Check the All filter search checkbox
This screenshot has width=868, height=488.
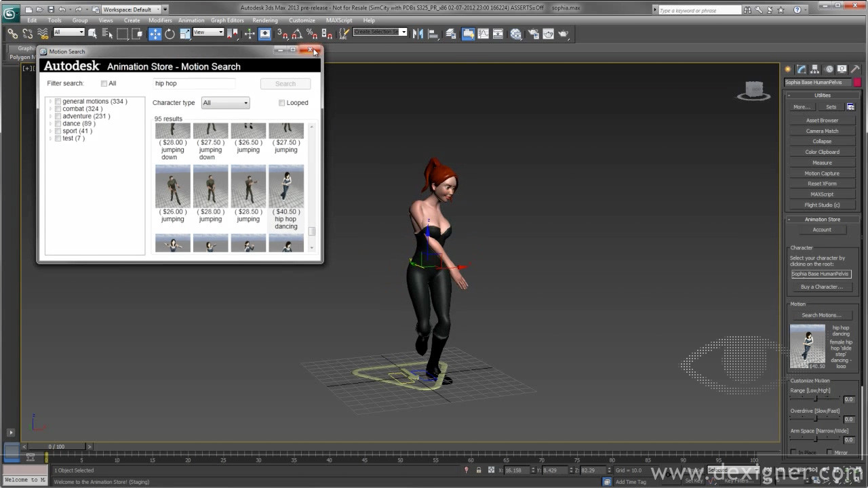coord(104,83)
